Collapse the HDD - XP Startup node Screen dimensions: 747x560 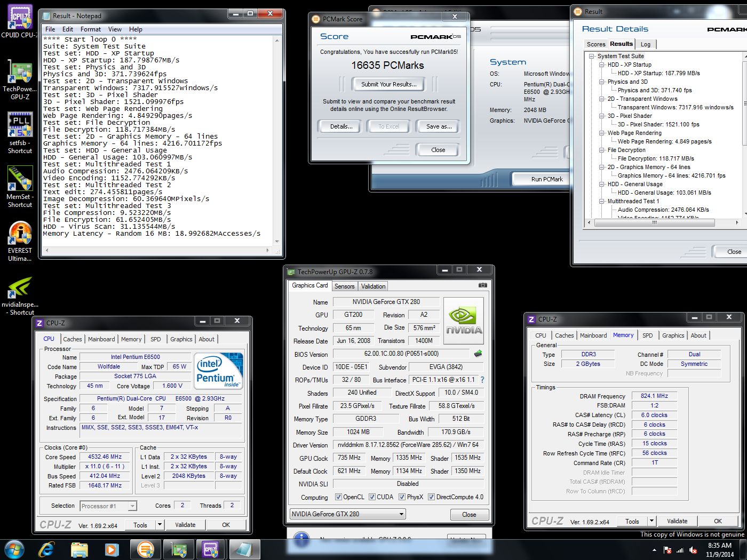pos(601,65)
